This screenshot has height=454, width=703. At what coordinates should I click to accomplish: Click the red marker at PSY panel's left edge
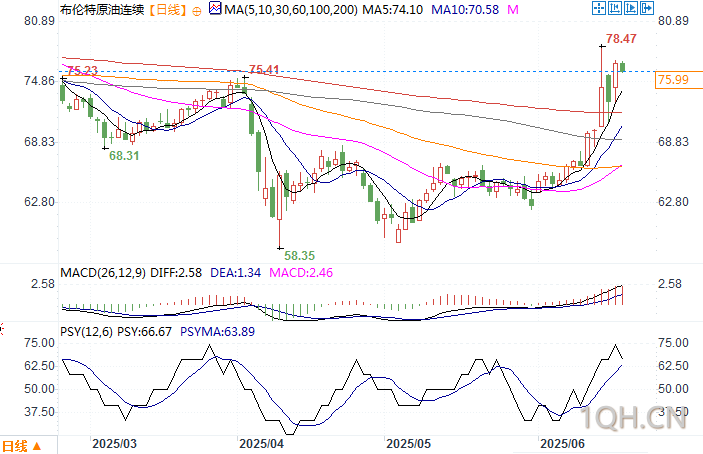tap(2, 330)
